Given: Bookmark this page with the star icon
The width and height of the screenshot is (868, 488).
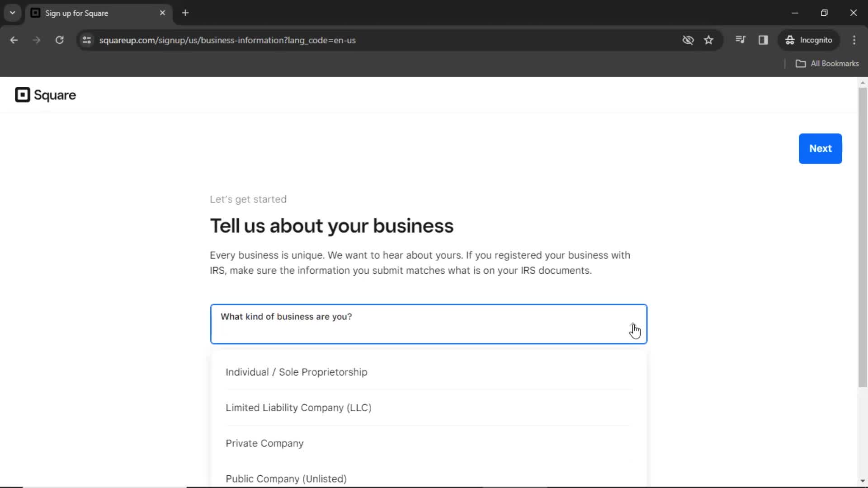Looking at the screenshot, I should pos(709,40).
